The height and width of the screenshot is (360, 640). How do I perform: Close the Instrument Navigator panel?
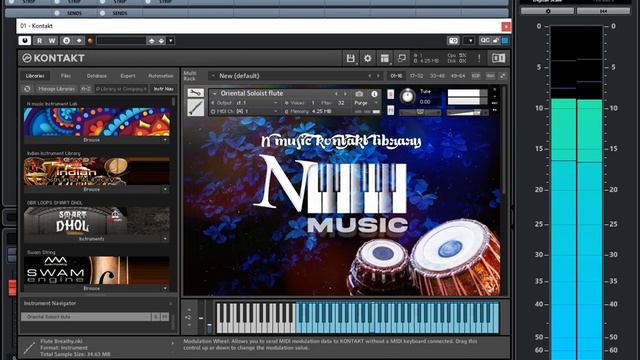click(171, 303)
